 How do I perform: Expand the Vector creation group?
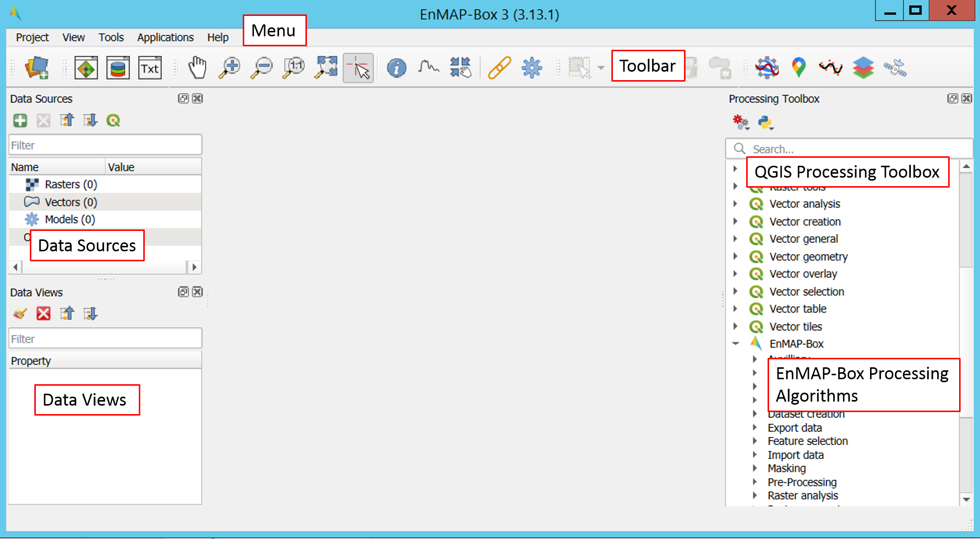pos(735,221)
